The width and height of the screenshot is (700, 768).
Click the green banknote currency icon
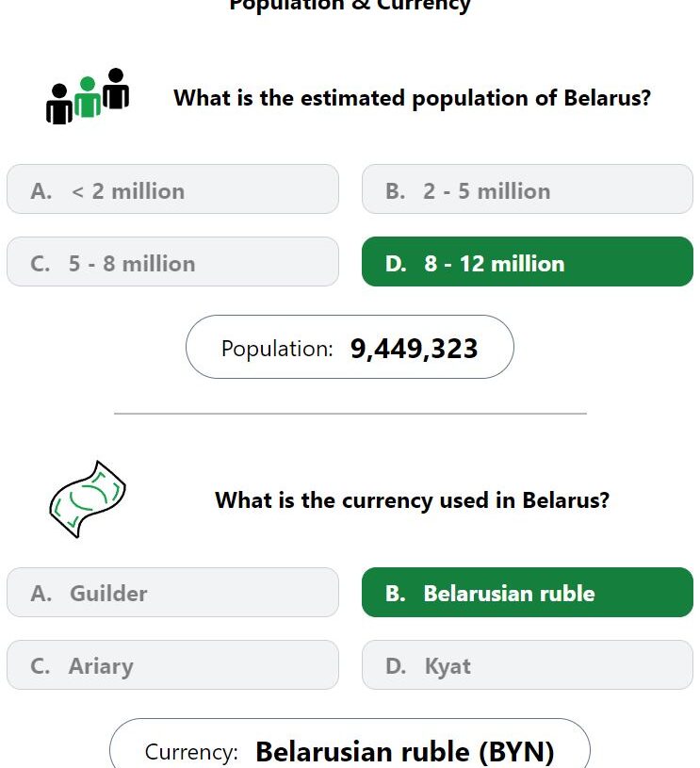pyautogui.click(x=88, y=499)
